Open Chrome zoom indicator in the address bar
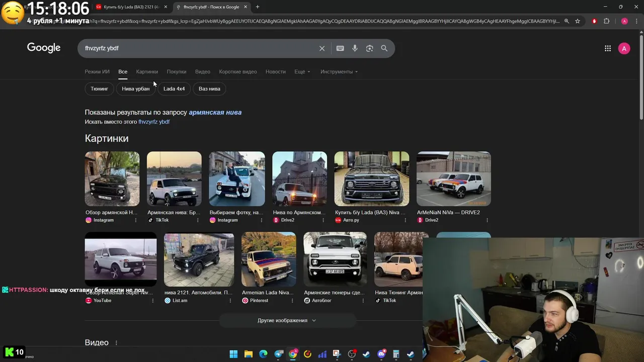Viewport: 644px width, 362px height. click(x=567, y=21)
